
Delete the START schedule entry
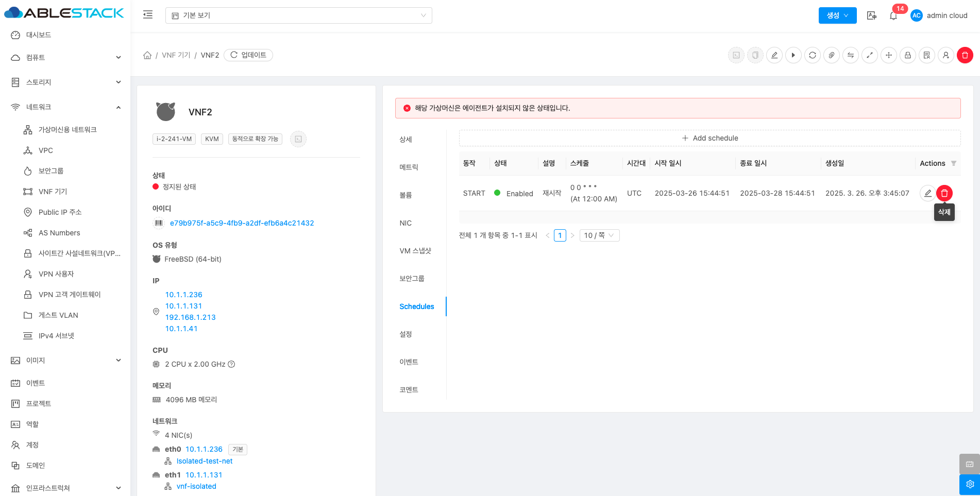tap(944, 193)
